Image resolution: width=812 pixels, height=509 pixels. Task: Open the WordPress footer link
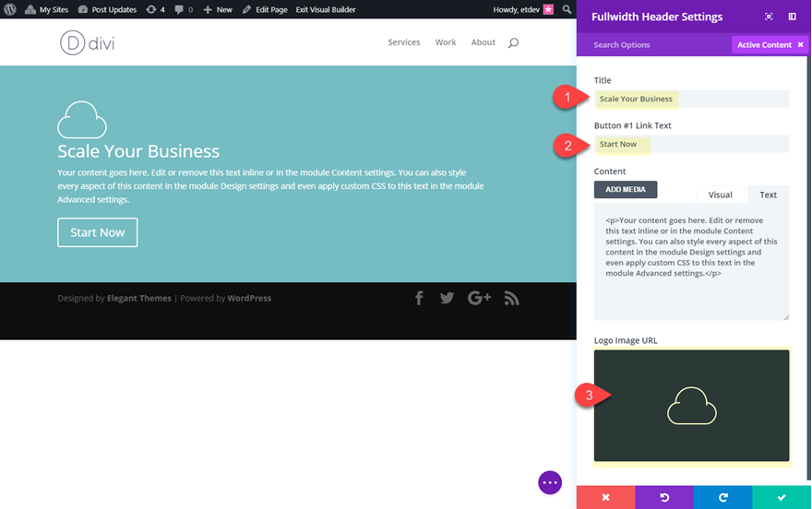(249, 298)
